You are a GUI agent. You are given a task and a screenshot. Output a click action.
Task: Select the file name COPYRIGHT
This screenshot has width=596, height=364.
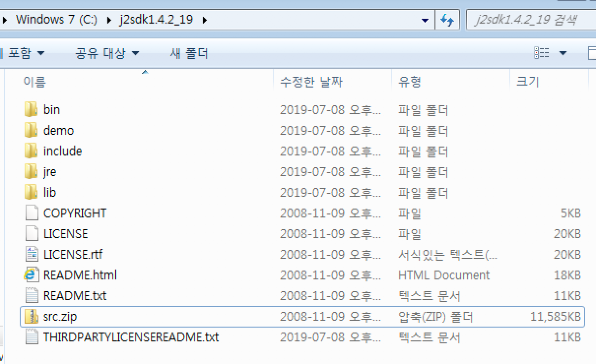(x=75, y=213)
